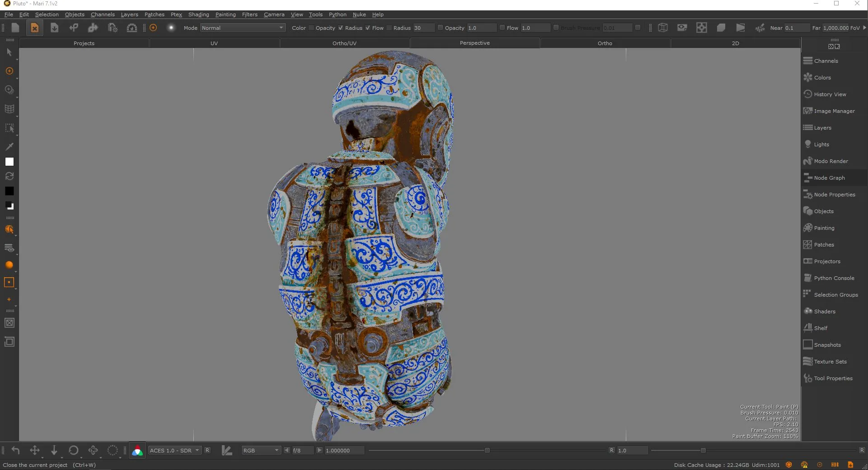
Task: Open the Python Console palette
Action: tap(835, 278)
